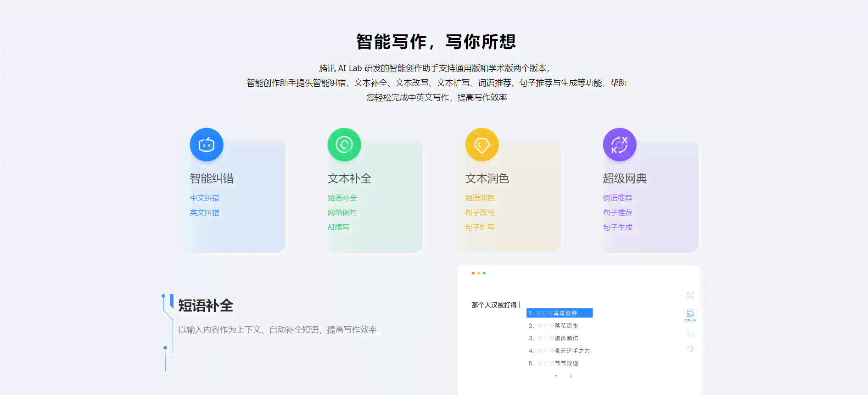This screenshot has width=868, height=395.
Task: Click the green dot in demo window
Action: click(x=484, y=273)
